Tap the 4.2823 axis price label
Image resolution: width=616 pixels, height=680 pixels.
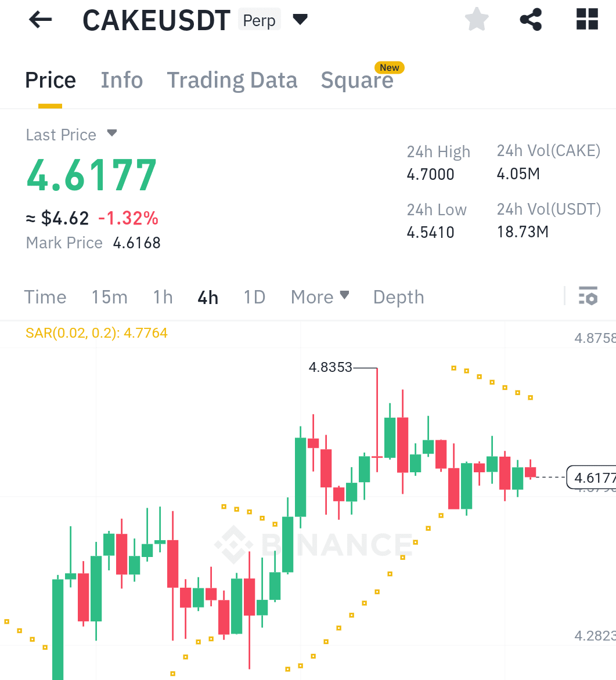595,636
